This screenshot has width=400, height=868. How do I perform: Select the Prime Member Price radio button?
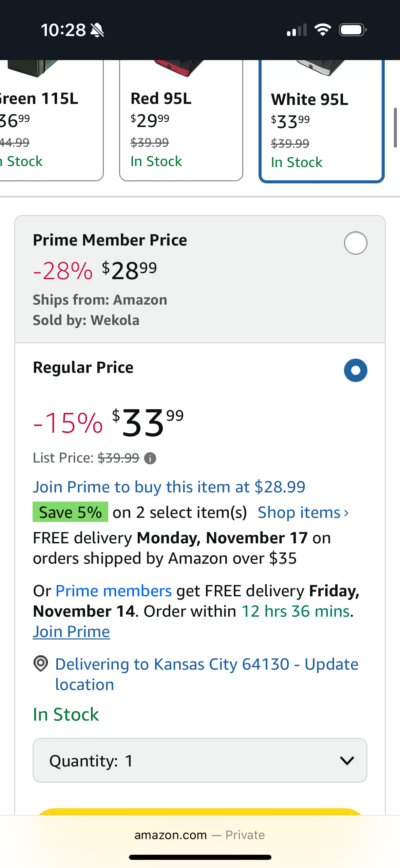coord(355,243)
